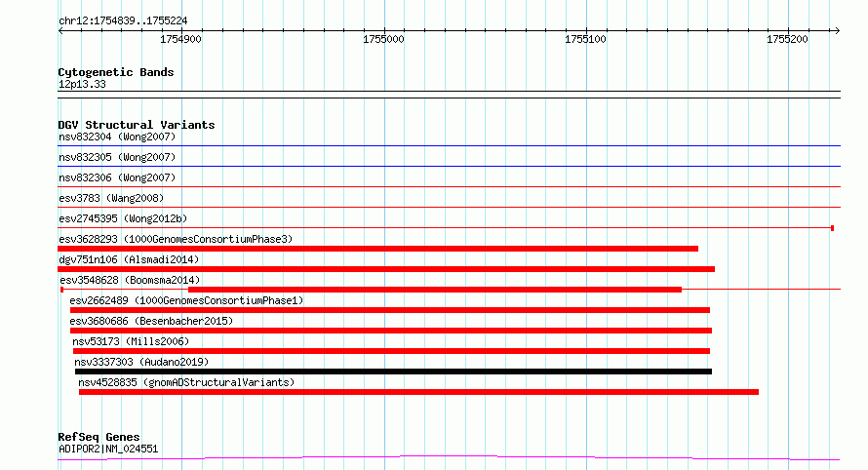
Task: Click the nsv4528835 gnomADStructuralVariants label
Action: pos(186,382)
